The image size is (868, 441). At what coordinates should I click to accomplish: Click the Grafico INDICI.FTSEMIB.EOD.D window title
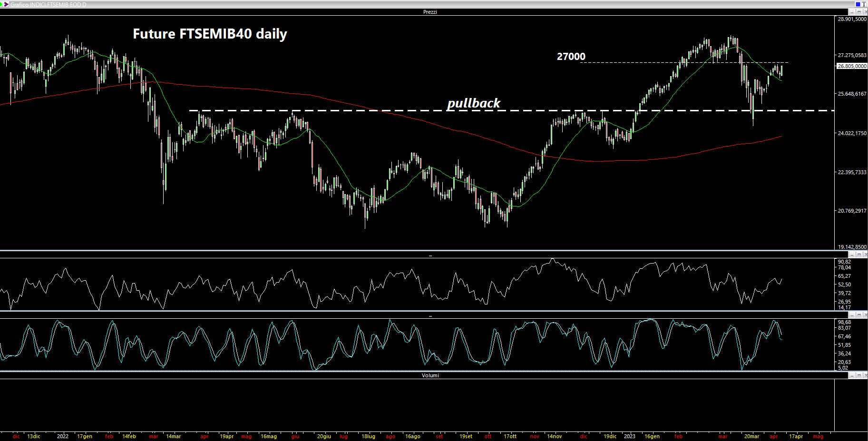49,4
